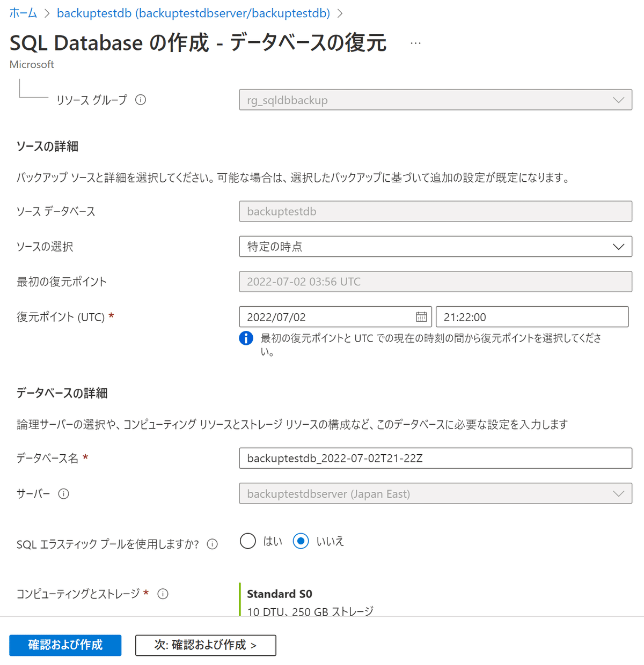Click the 確認および作成 blue button
644x665 pixels.
click(x=65, y=645)
